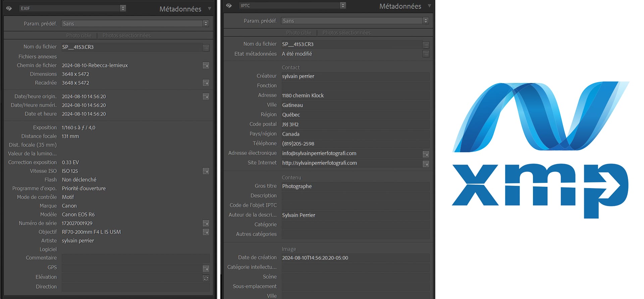Open the Site Internet link arrow icon
644x299 pixels.
(x=426, y=164)
